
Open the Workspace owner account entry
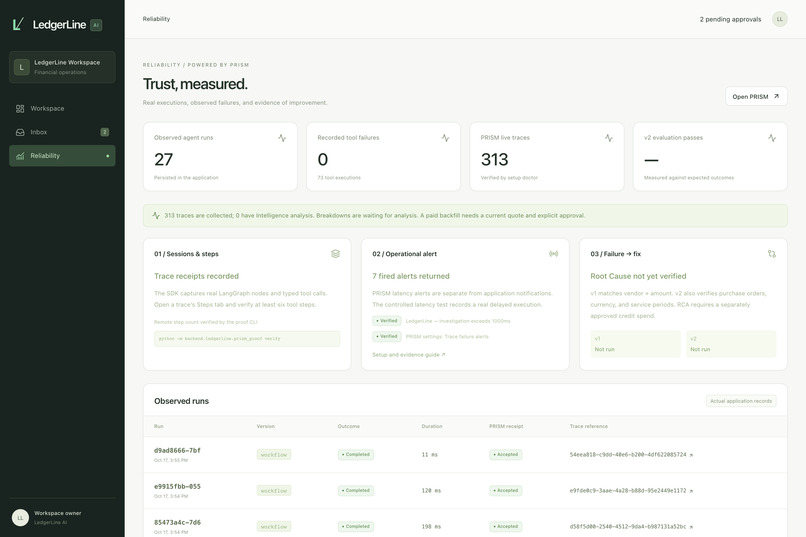62,517
